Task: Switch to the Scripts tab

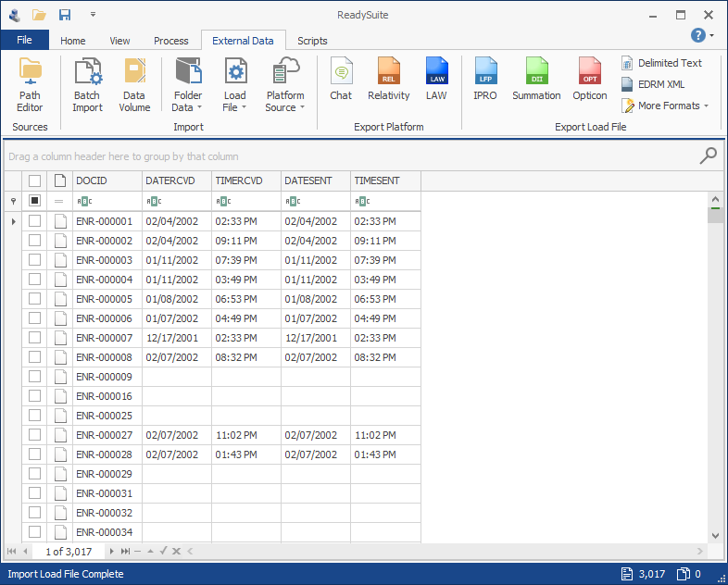Action: (x=312, y=41)
